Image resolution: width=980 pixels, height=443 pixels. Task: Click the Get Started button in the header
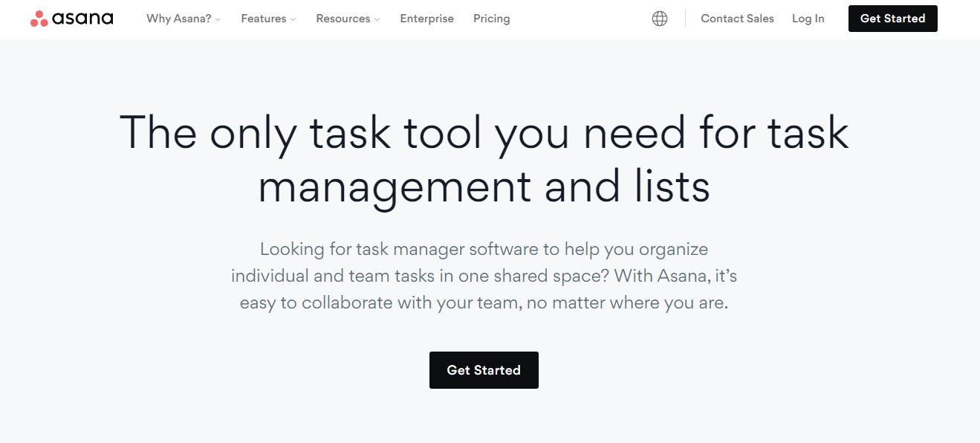892,19
